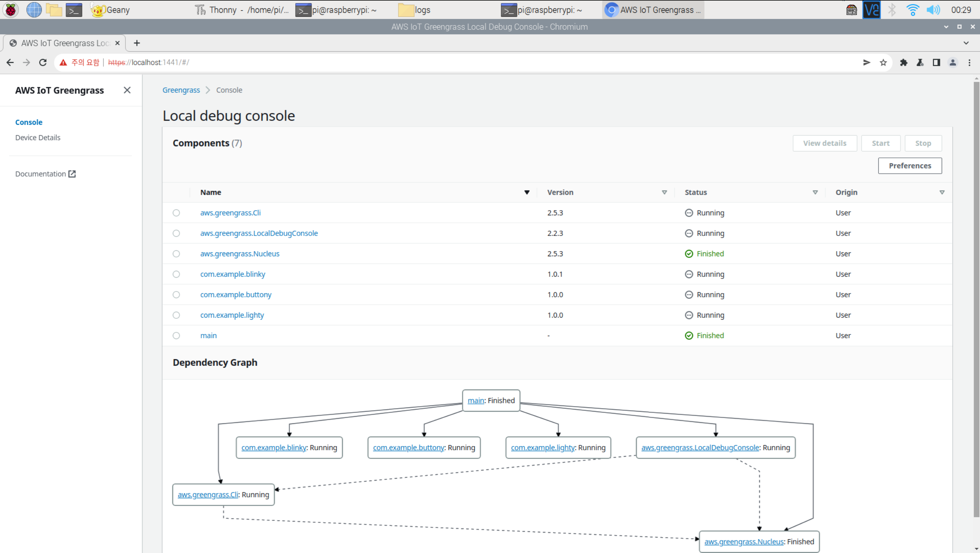
Task: Click the Stop button
Action: (x=923, y=143)
